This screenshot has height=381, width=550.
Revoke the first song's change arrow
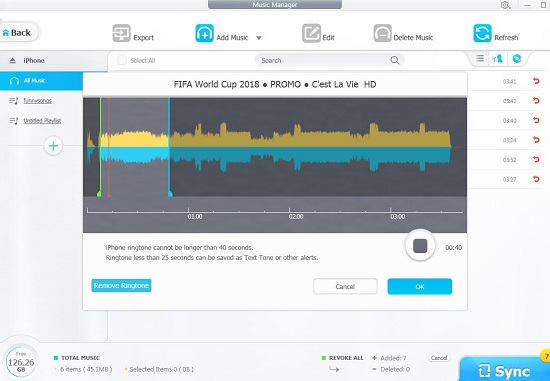click(536, 81)
